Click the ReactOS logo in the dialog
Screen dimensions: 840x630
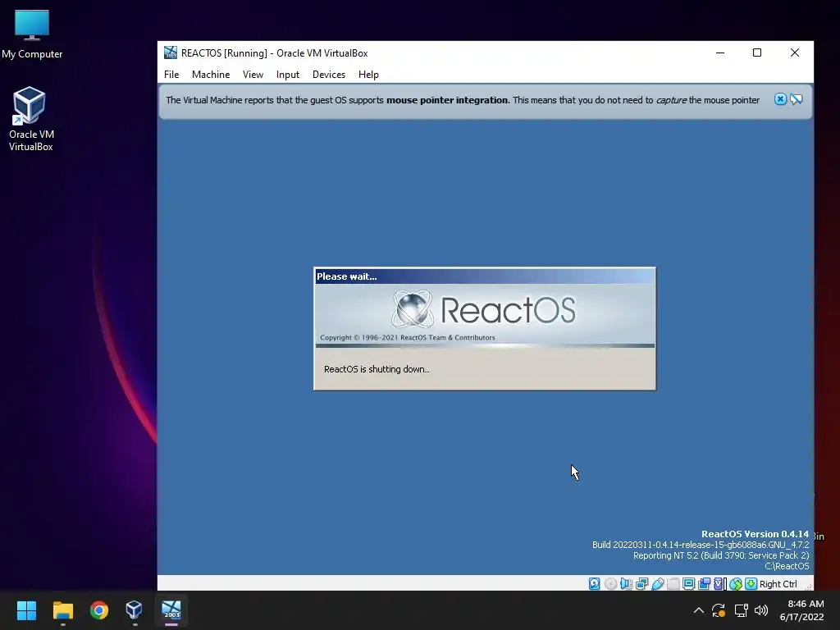(x=484, y=309)
